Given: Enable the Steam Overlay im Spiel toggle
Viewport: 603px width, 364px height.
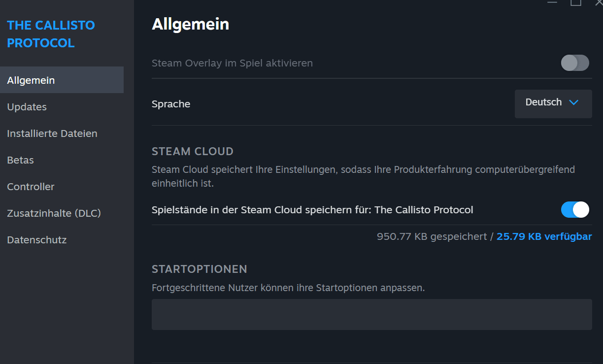Looking at the screenshot, I should tap(575, 63).
